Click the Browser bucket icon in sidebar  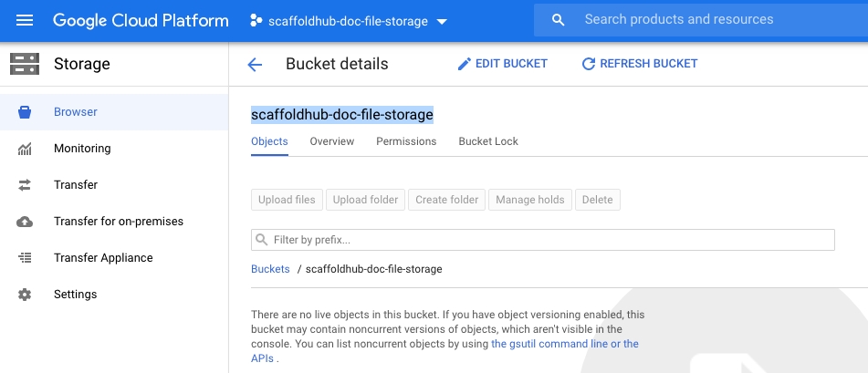click(x=25, y=112)
